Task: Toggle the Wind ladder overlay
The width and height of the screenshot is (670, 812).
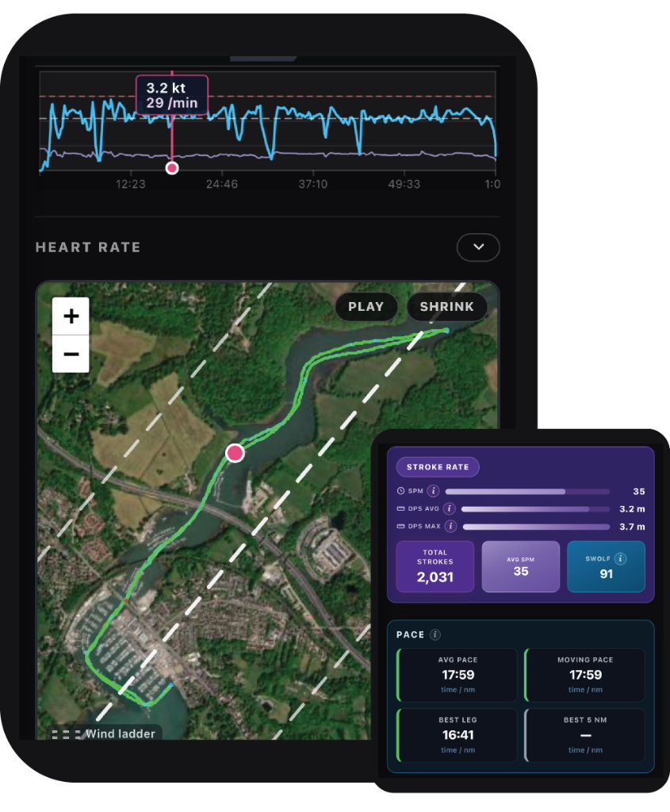Action: [x=104, y=733]
